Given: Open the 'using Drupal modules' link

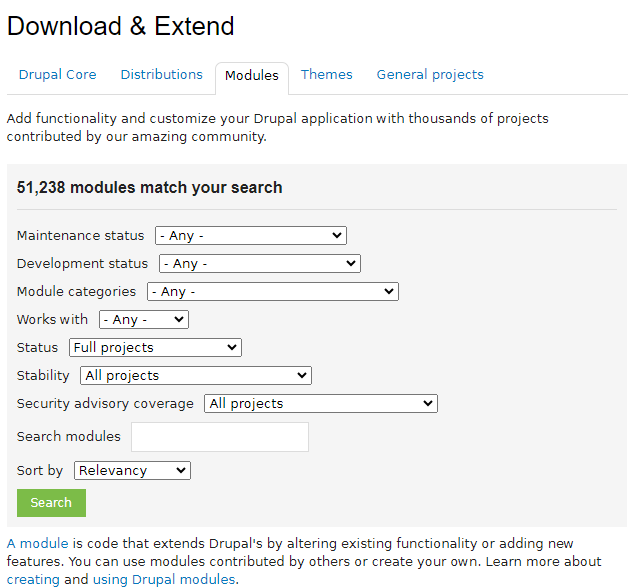Looking at the screenshot, I should (164, 580).
